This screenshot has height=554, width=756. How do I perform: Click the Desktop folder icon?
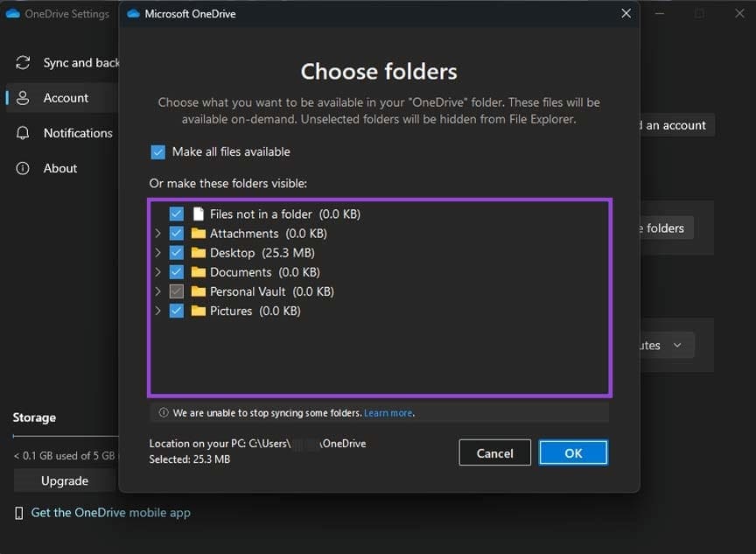[x=198, y=253]
